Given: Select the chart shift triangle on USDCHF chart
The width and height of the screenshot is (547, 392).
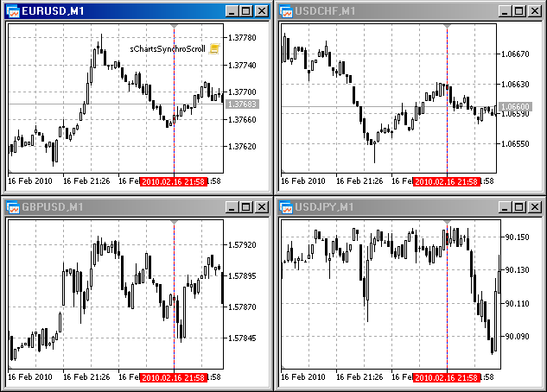Looking at the screenshot, I should pos(448,27).
